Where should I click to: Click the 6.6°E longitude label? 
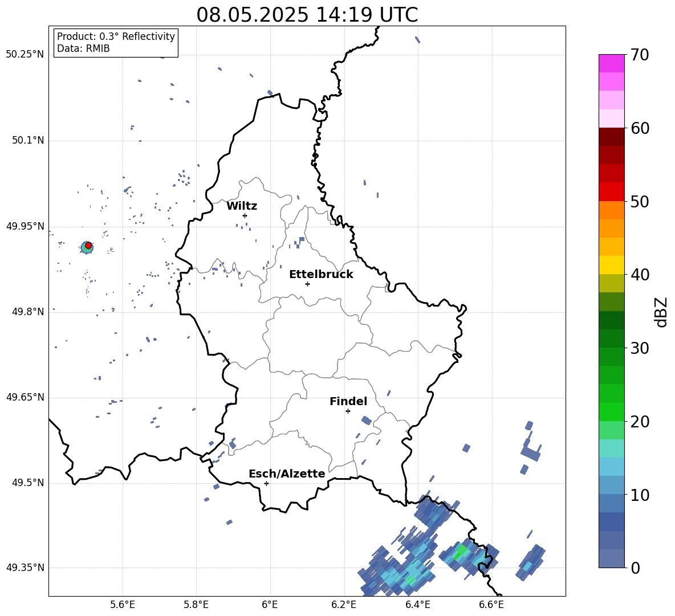point(491,605)
